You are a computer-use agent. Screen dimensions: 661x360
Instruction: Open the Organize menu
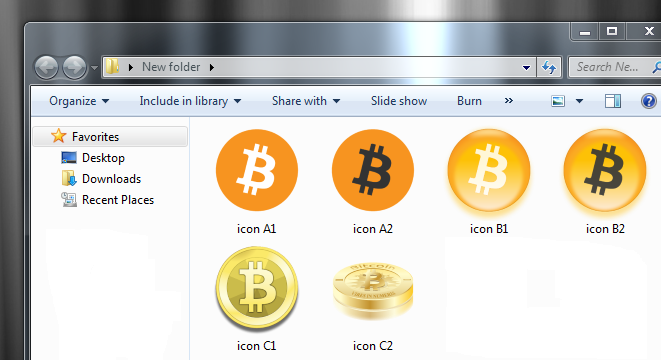(79, 101)
